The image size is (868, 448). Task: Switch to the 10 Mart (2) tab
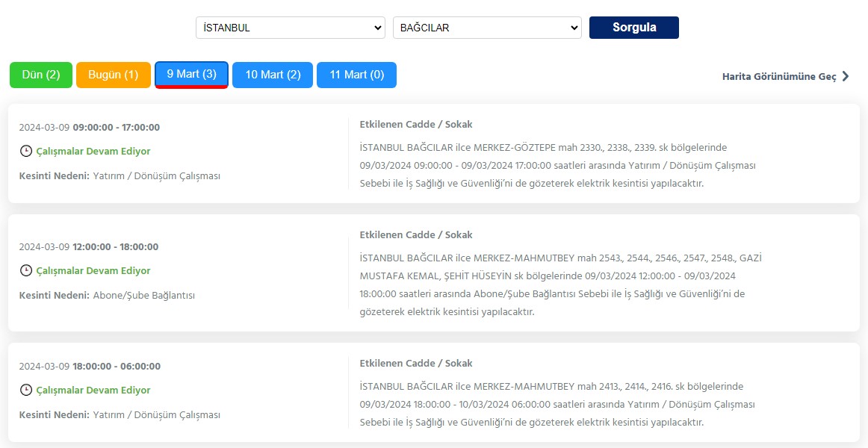click(273, 75)
